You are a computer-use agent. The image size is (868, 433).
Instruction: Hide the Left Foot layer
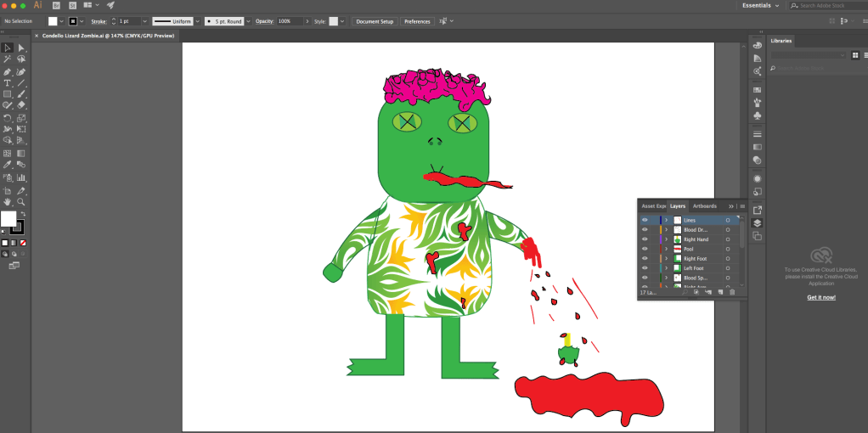[x=645, y=268]
